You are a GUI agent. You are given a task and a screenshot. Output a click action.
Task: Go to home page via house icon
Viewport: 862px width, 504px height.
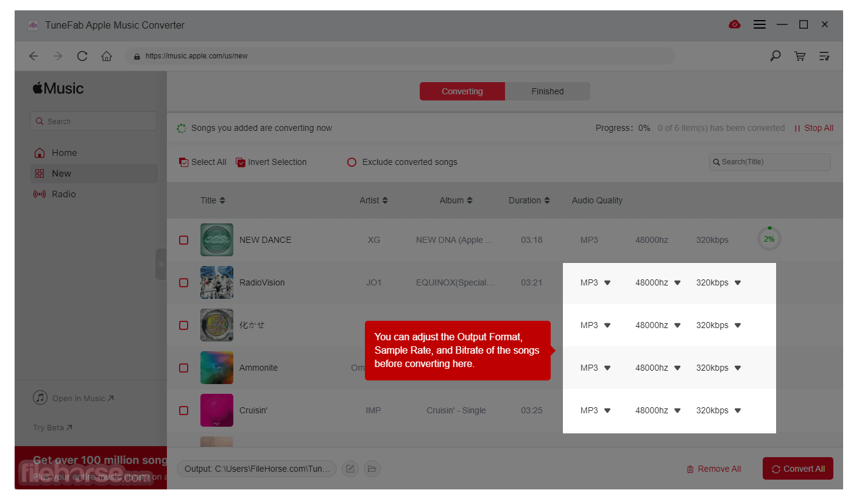[107, 56]
